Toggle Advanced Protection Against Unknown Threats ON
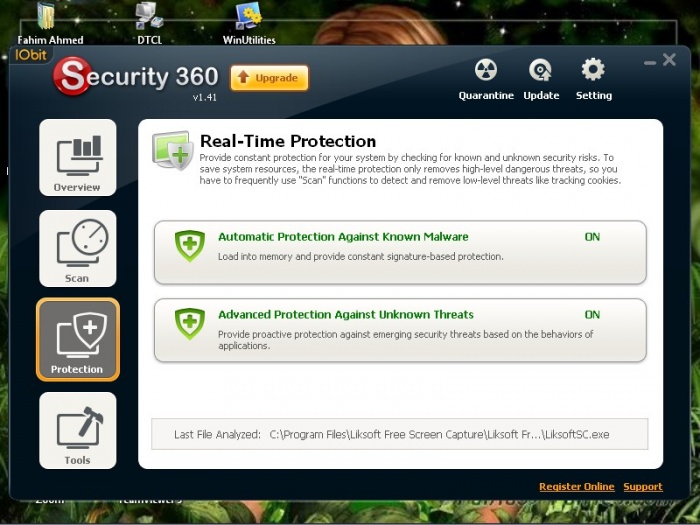 click(x=592, y=315)
